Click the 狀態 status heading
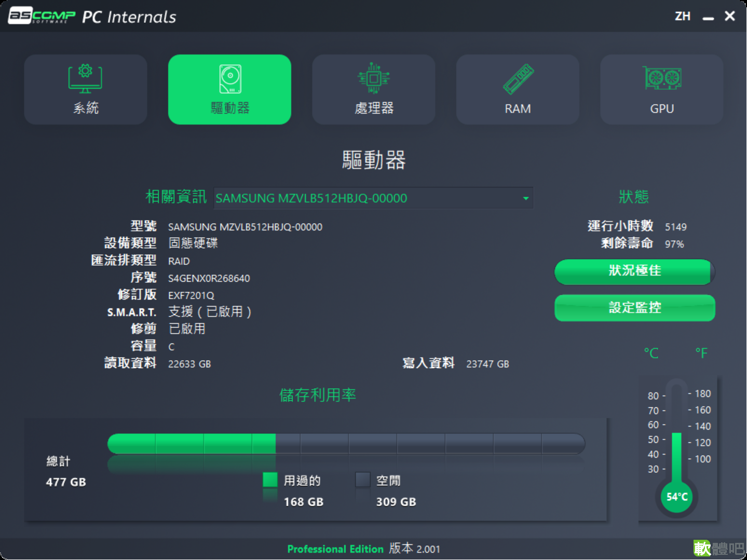 pyautogui.click(x=634, y=197)
